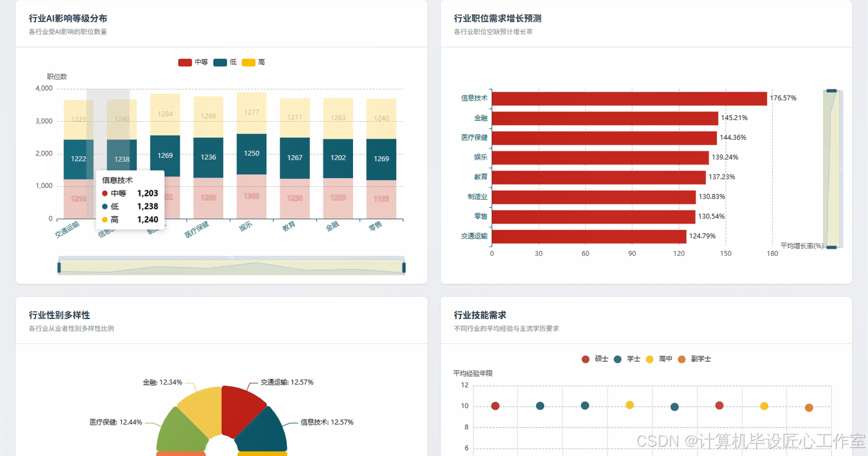868x456 pixels.
Task: Select the green 医疗保健 pie slice
Action: coord(181,430)
